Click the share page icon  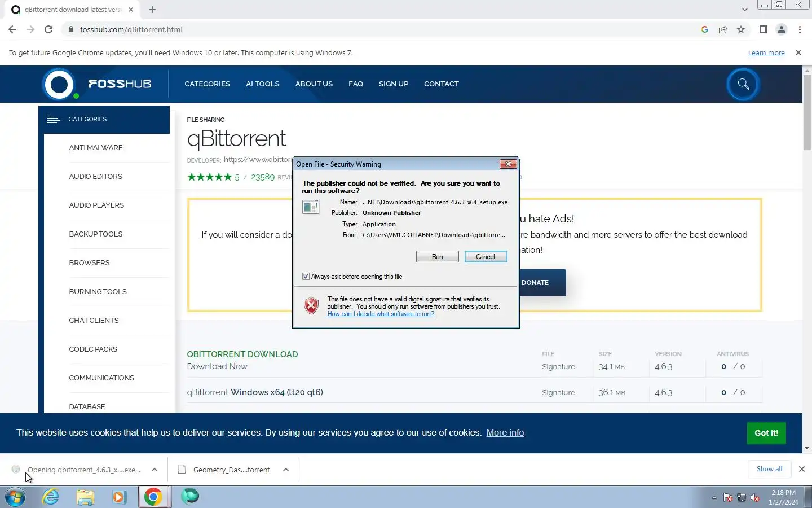723,29
